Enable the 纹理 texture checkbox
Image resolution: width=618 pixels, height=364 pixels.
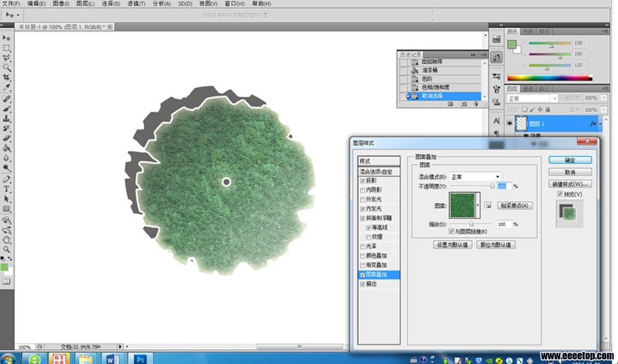(x=369, y=237)
